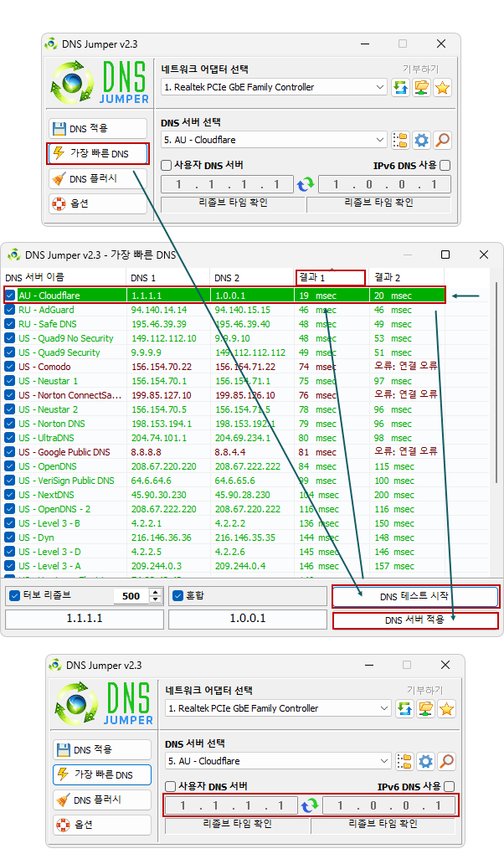Select the 'RU - Safe DNS' row name
This screenshot has height=864, width=504.
tap(48, 324)
